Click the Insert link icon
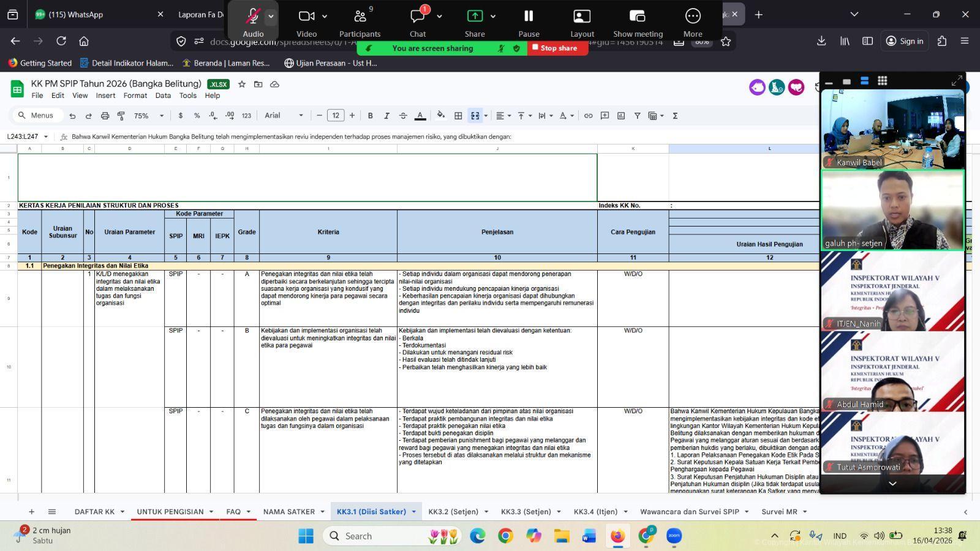 588,116
